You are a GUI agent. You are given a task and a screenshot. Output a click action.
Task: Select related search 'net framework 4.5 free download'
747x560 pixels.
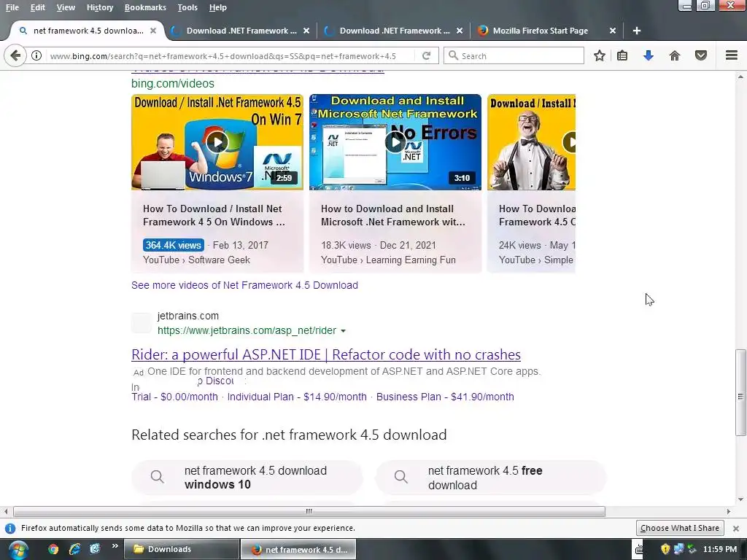coord(491,477)
